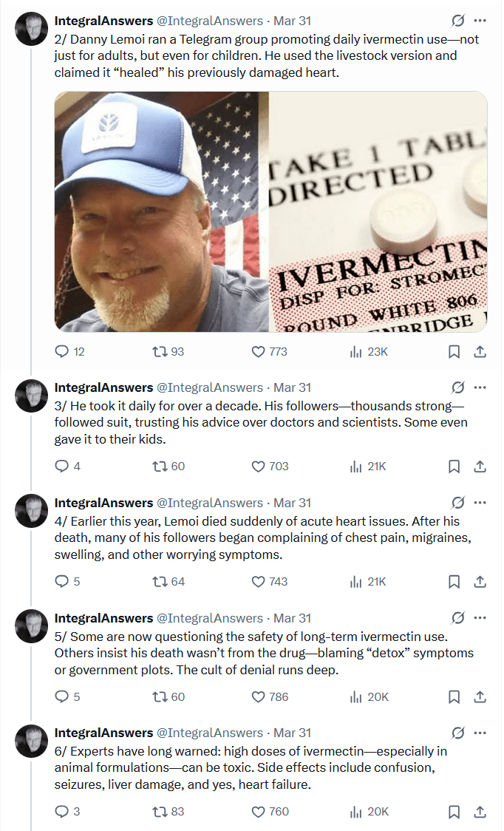Open the man in blue cap photo
The image size is (504, 831).
click(x=161, y=211)
